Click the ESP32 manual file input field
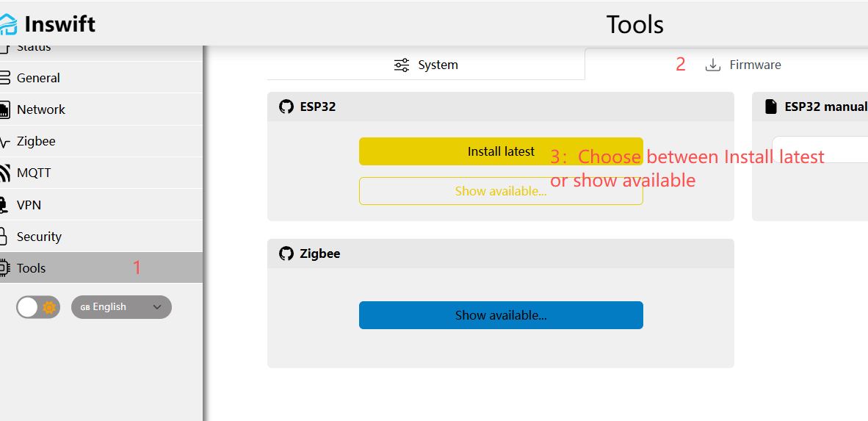Image resolution: width=868 pixels, height=421 pixels. click(820, 150)
